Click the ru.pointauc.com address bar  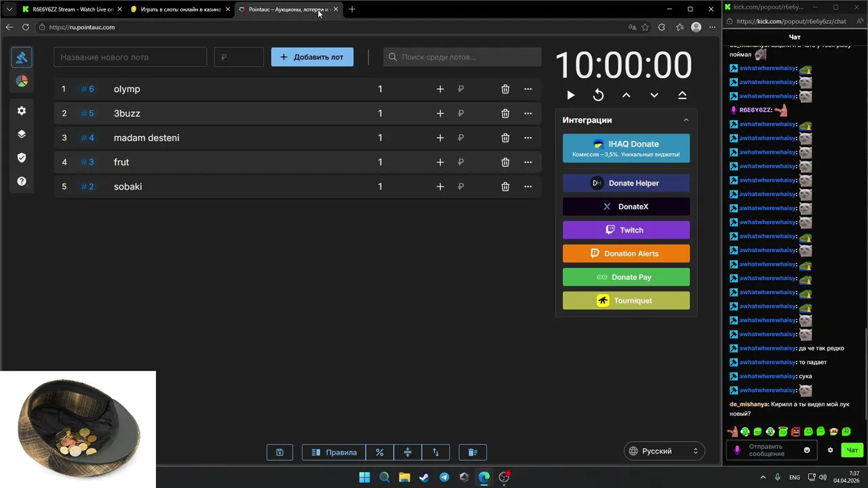(x=329, y=27)
